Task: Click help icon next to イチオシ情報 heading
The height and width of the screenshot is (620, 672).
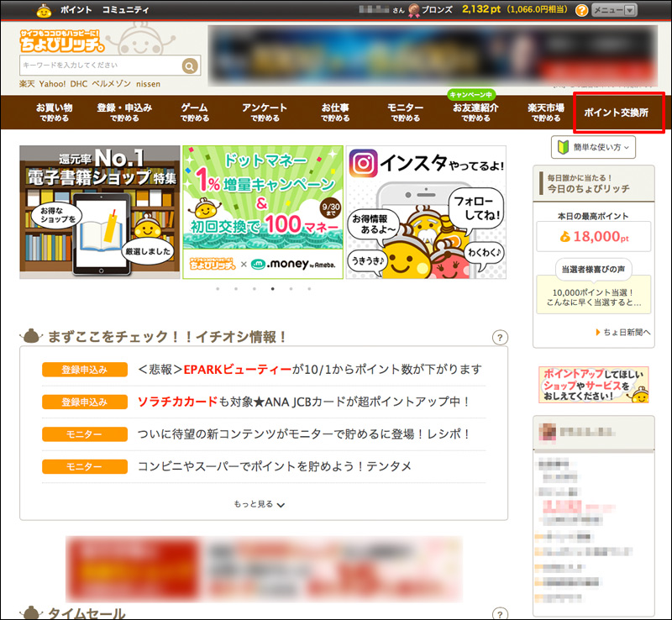Action: click(x=500, y=338)
